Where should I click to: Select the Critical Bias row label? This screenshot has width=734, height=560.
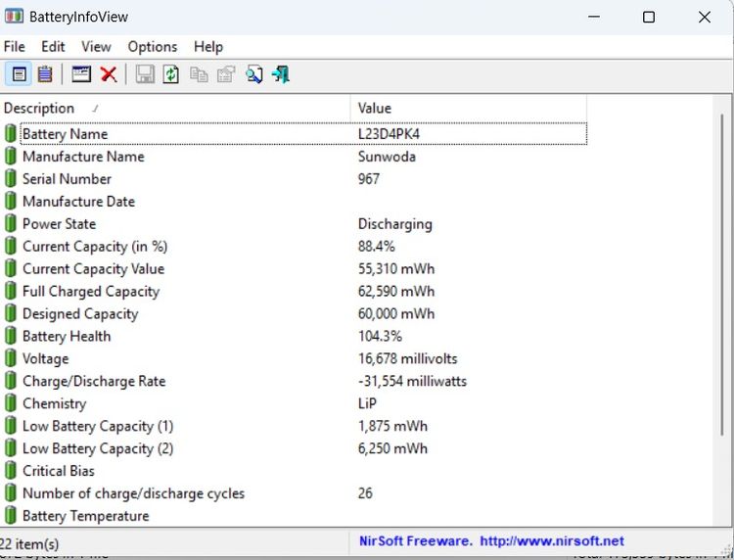click(59, 471)
